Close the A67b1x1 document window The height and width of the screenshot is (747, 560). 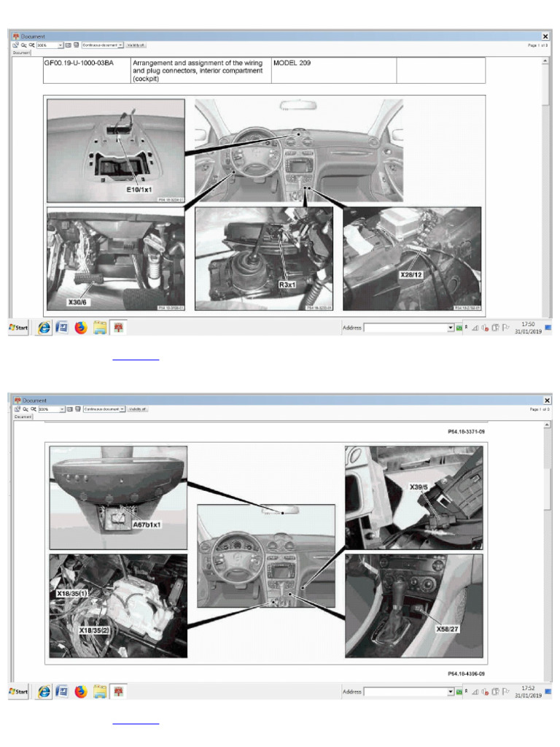[547, 400]
